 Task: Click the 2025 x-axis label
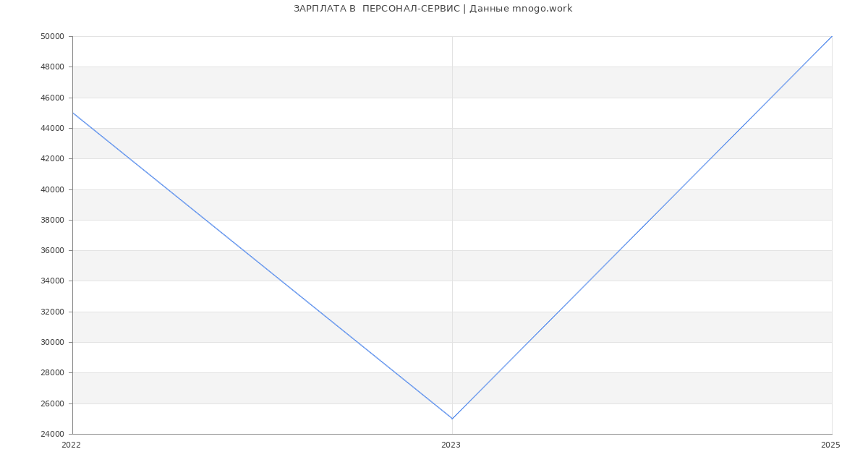point(830,445)
